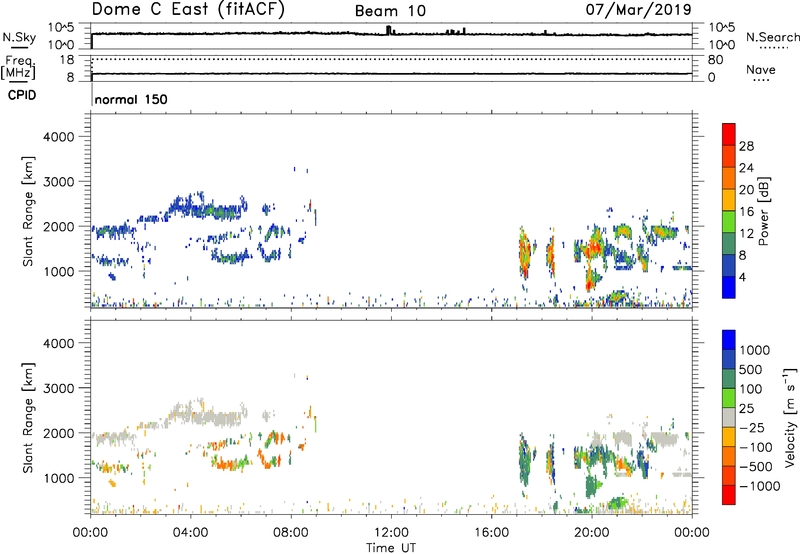
Task: Click the '3000' tick of velocity panel
Action: coord(59,388)
